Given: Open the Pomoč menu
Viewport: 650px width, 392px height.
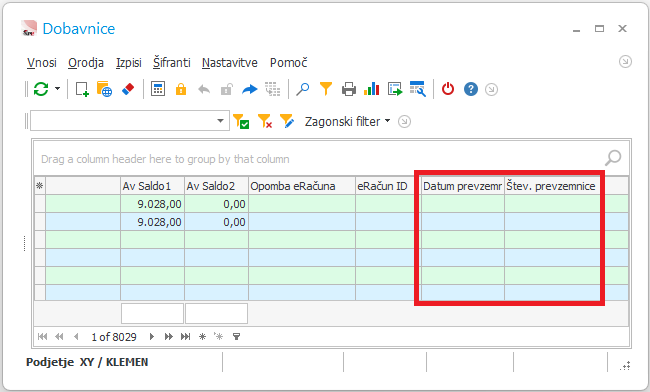Looking at the screenshot, I should (289, 63).
